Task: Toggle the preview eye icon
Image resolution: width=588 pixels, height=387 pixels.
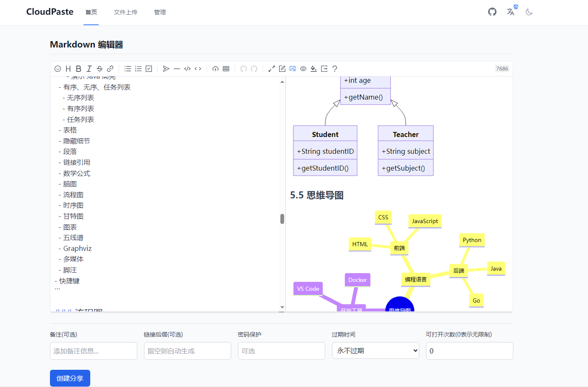Action: (x=303, y=69)
